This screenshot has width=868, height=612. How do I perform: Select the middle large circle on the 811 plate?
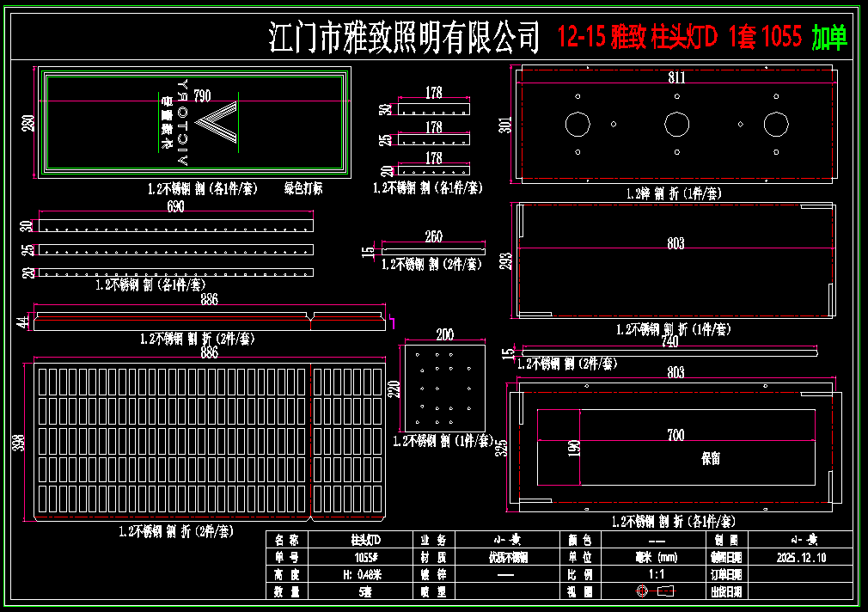[676, 124]
